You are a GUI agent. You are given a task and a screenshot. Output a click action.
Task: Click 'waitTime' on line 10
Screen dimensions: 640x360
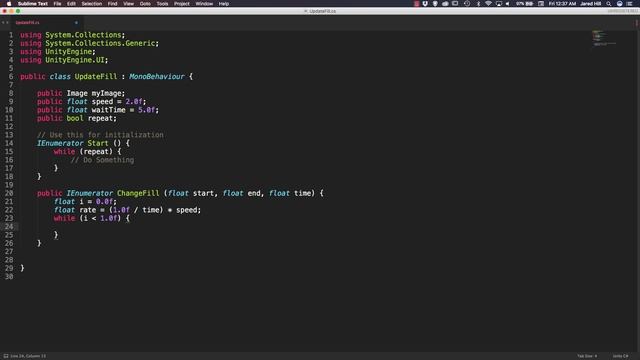pos(108,110)
